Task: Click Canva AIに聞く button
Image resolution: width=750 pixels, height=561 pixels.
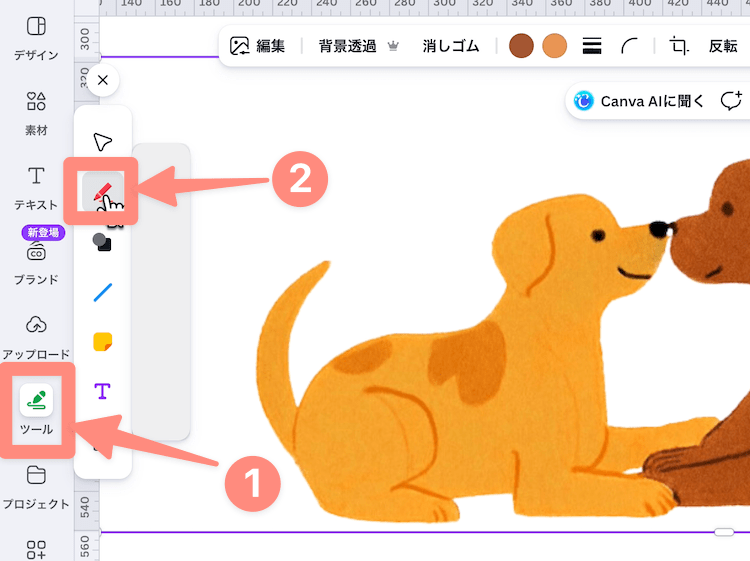Action: [x=639, y=101]
